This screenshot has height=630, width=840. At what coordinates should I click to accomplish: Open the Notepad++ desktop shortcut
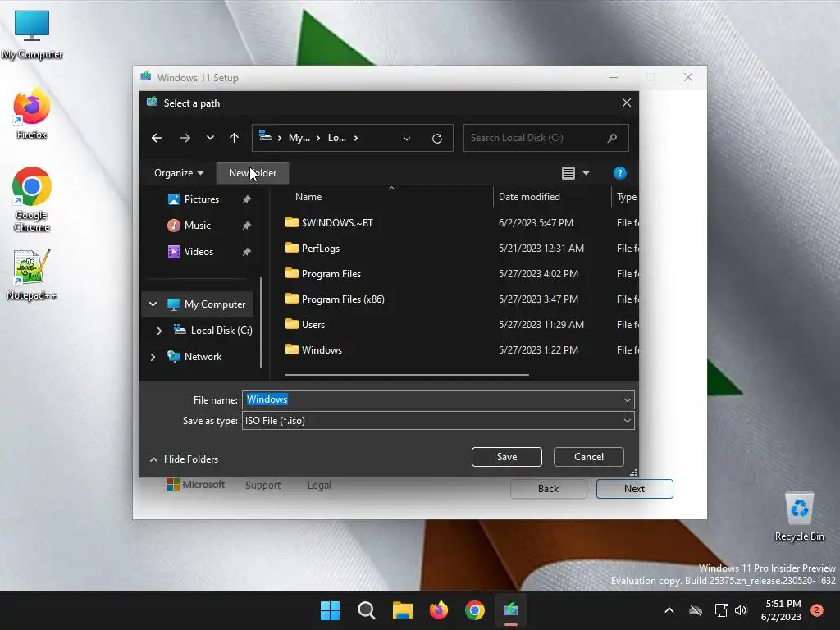[x=32, y=274]
